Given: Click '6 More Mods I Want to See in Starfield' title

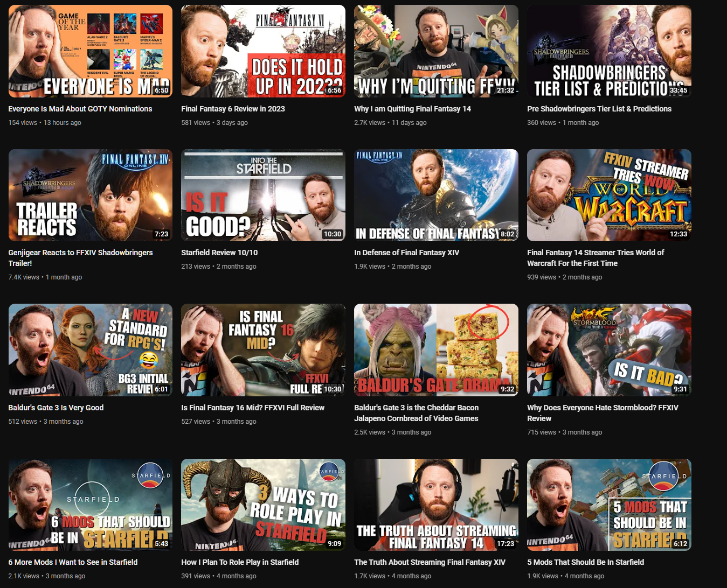Looking at the screenshot, I should (73, 562).
